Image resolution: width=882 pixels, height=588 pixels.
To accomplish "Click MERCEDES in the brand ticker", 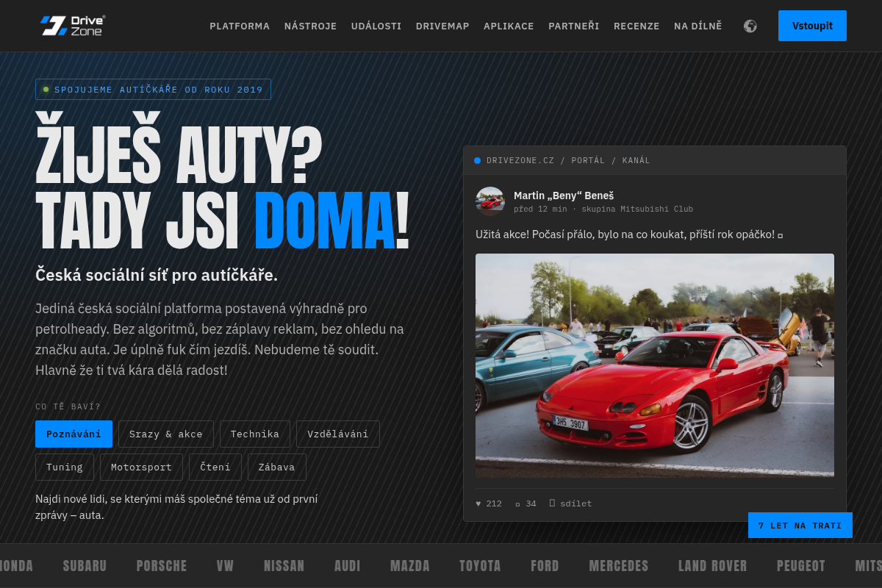I will pos(619,566).
